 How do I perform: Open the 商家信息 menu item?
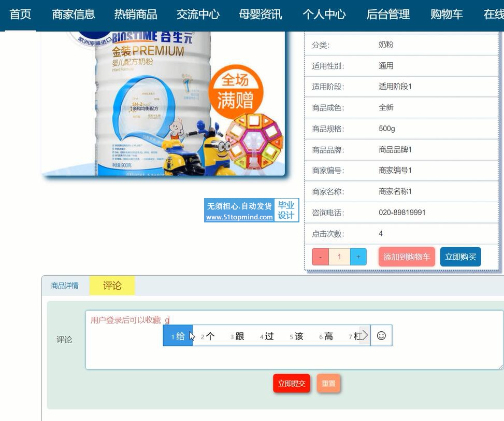73,15
